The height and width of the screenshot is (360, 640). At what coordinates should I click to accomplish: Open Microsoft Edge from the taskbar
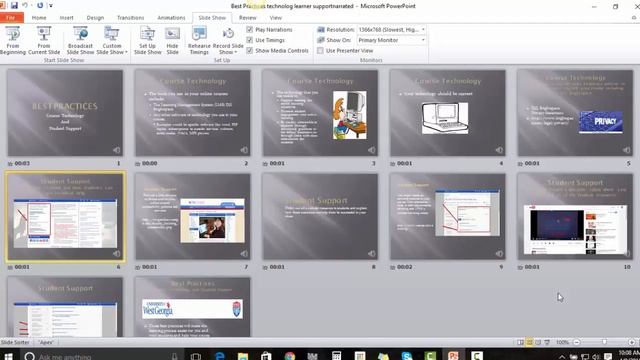(220, 356)
